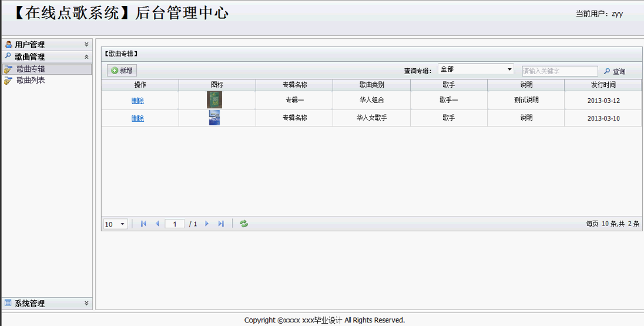Go to the last page of results
Screen dimensions: 644x326
coord(221,224)
